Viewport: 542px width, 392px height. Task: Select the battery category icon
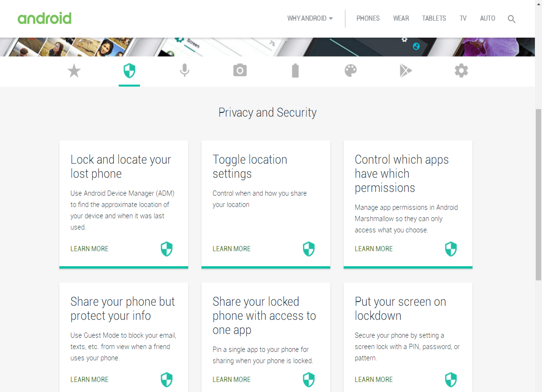point(295,71)
